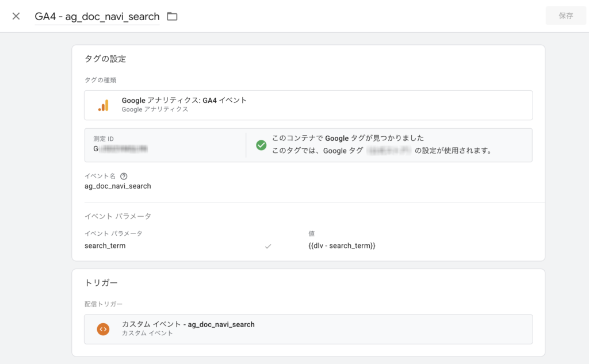The height and width of the screenshot is (364, 589).
Task: Close the tag editor with the X icon
Action: click(x=16, y=16)
